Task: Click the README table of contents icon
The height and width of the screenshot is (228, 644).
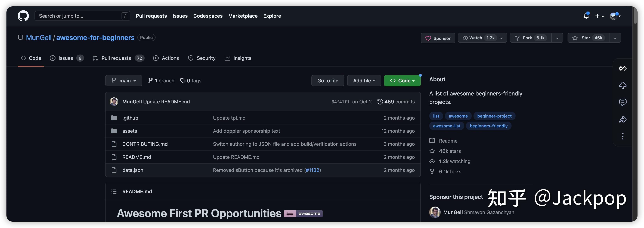Action: coord(114,191)
